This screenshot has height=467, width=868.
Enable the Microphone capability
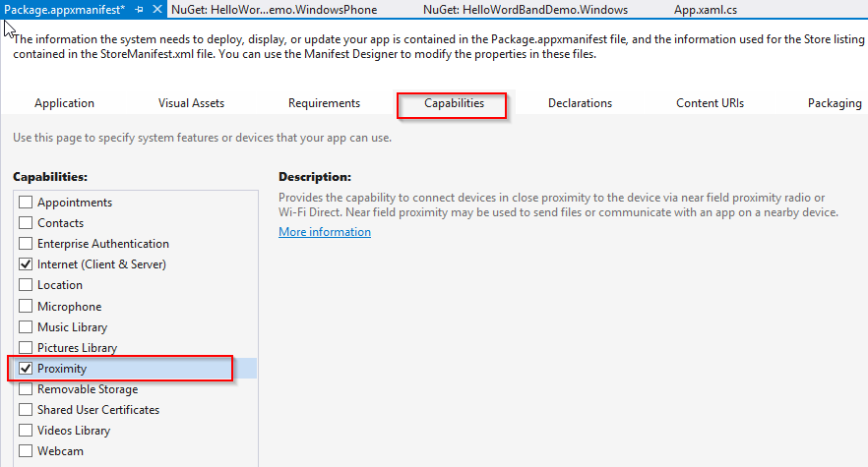tap(26, 307)
